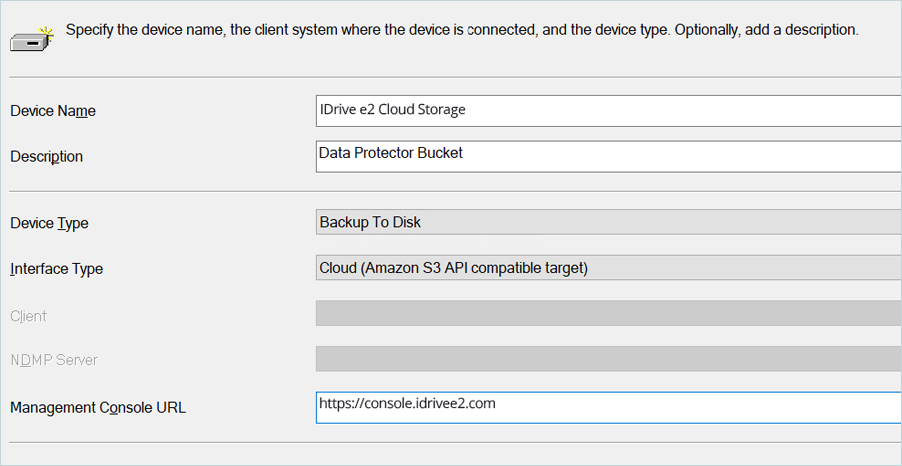902x466 pixels.
Task: Click the 'Optionally, add a description' text
Action: 766,30
